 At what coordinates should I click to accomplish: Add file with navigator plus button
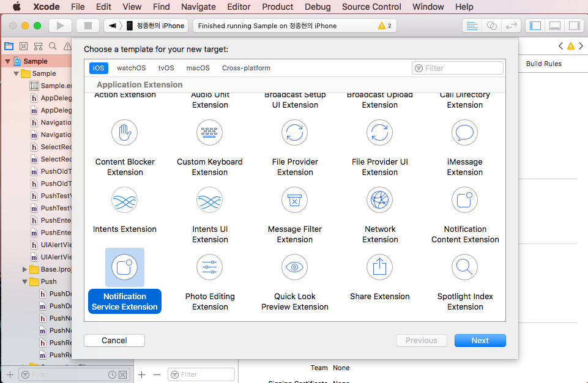10,374
